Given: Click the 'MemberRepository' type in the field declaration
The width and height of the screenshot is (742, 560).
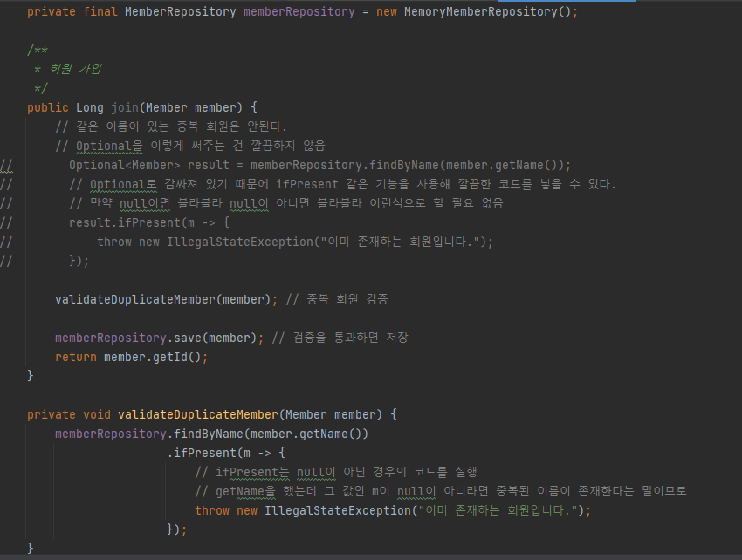Looking at the screenshot, I should tap(181, 12).
